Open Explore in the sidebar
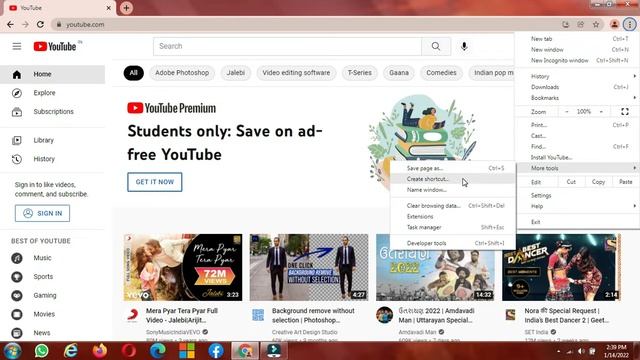 52,93
